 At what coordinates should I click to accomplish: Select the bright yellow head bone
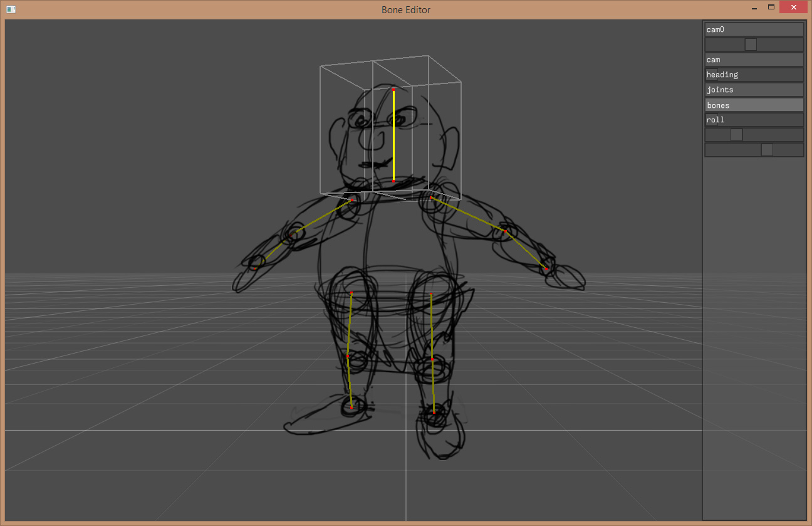pyautogui.click(x=393, y=135)
